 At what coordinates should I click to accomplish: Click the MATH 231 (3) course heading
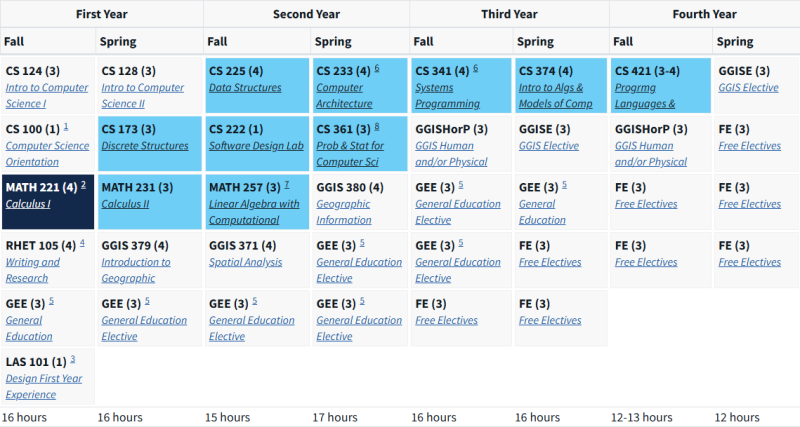(137, 187)
